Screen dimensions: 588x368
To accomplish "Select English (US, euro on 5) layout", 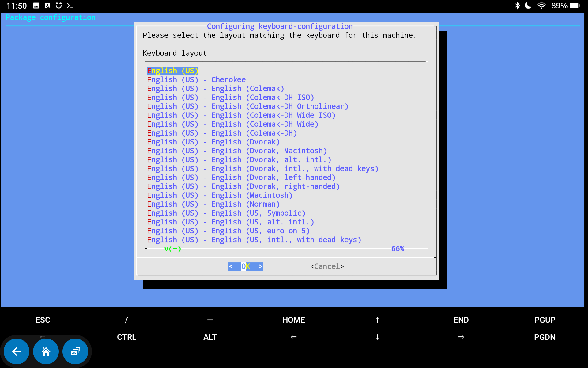I will click(228, 231).
